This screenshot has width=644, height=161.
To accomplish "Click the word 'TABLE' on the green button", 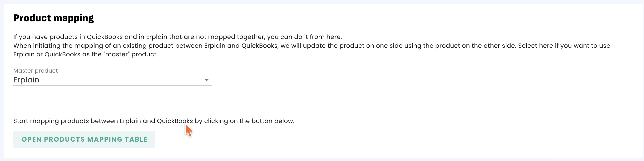I will point(136,140).
